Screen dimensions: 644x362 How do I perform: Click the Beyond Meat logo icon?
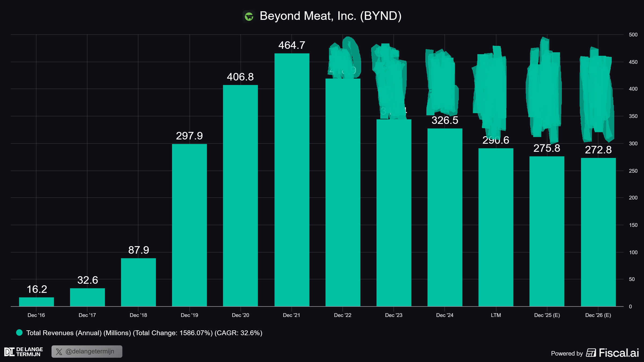(249, 16)
